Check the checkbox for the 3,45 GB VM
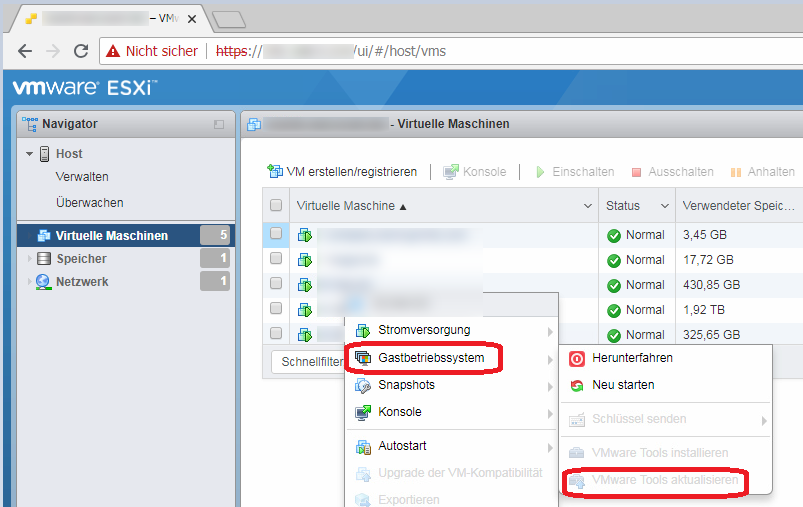 coord(276,235)
